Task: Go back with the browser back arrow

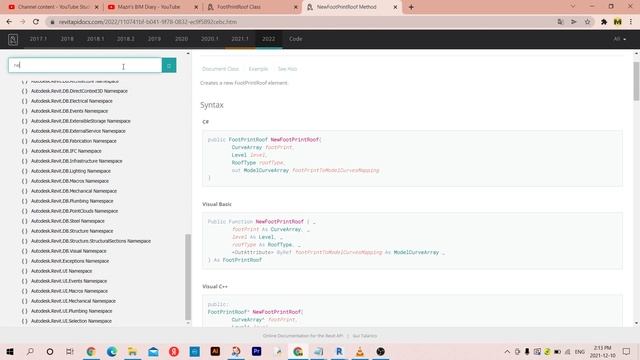Action: (x=9, y=22)
